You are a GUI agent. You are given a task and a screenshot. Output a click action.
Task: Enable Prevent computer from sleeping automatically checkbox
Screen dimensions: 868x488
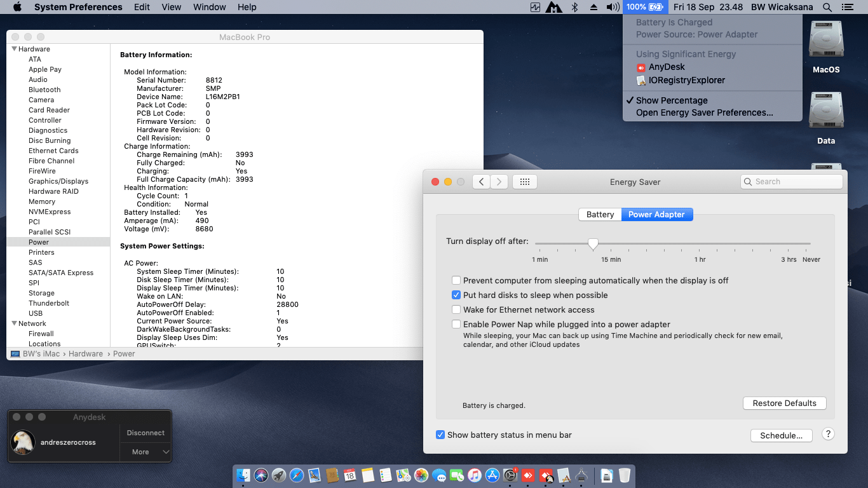click(x=456, y=280)
